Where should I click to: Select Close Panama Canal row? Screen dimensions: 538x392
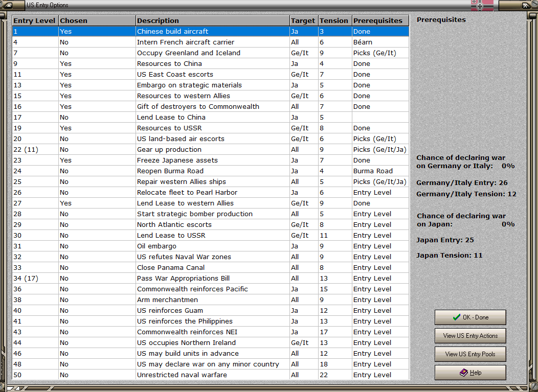coord(211,267)
